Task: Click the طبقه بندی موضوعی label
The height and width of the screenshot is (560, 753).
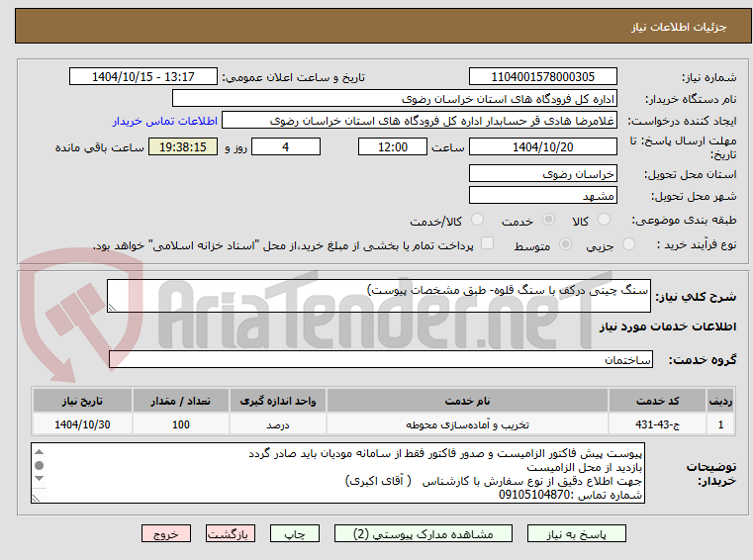Action: tap(684, 220)
